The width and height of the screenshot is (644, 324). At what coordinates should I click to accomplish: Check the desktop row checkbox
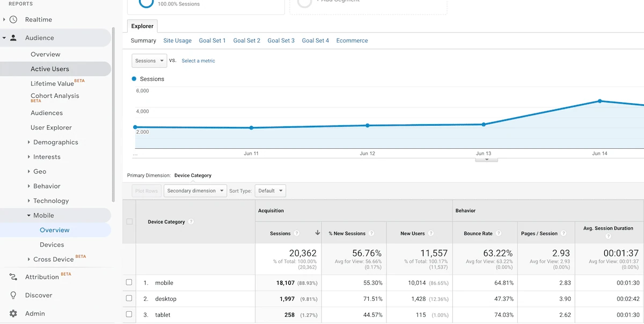coord(129,299)
